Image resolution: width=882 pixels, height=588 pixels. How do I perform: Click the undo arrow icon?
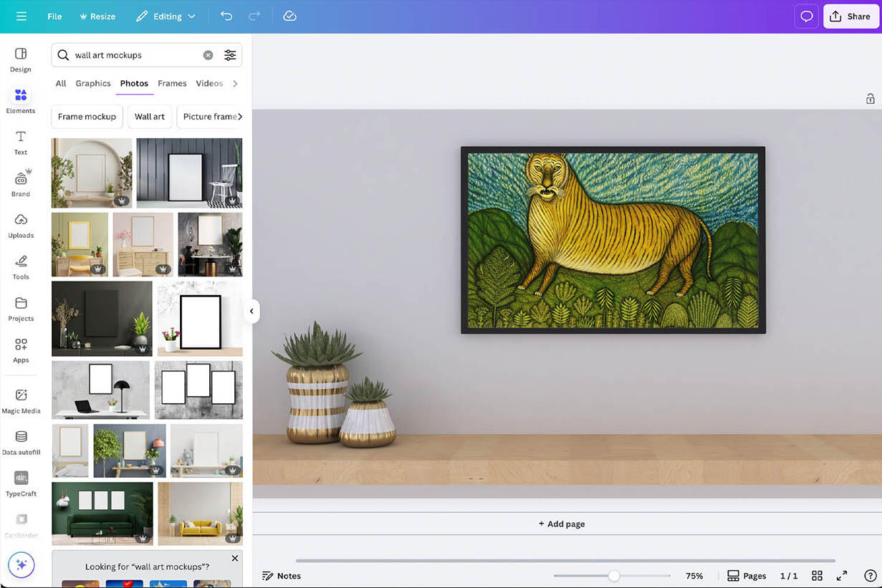tap(226, 16)
